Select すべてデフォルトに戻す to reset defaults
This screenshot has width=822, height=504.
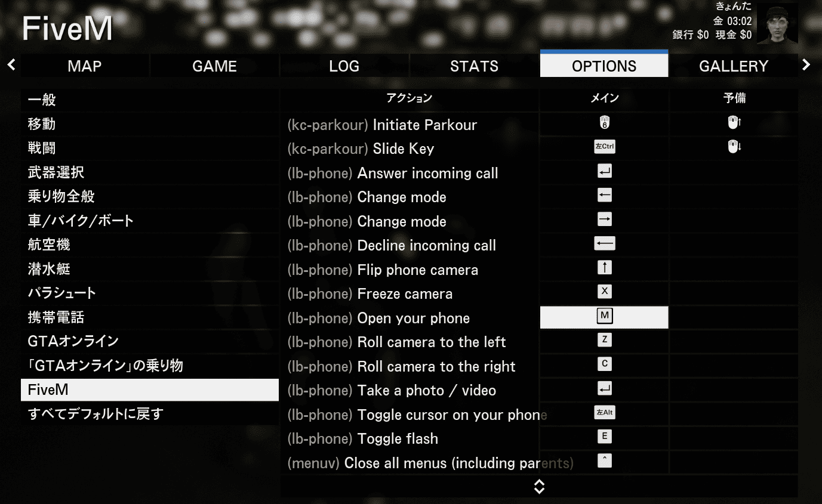[x=96, y=413]
